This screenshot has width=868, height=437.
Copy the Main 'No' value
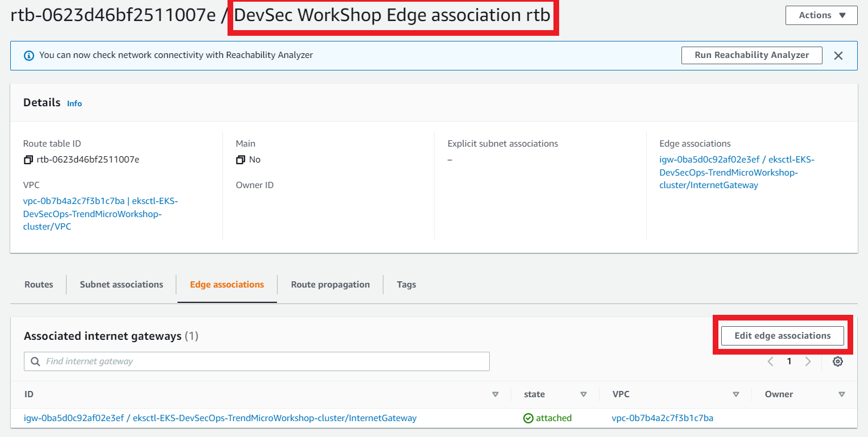click(241, 160)
